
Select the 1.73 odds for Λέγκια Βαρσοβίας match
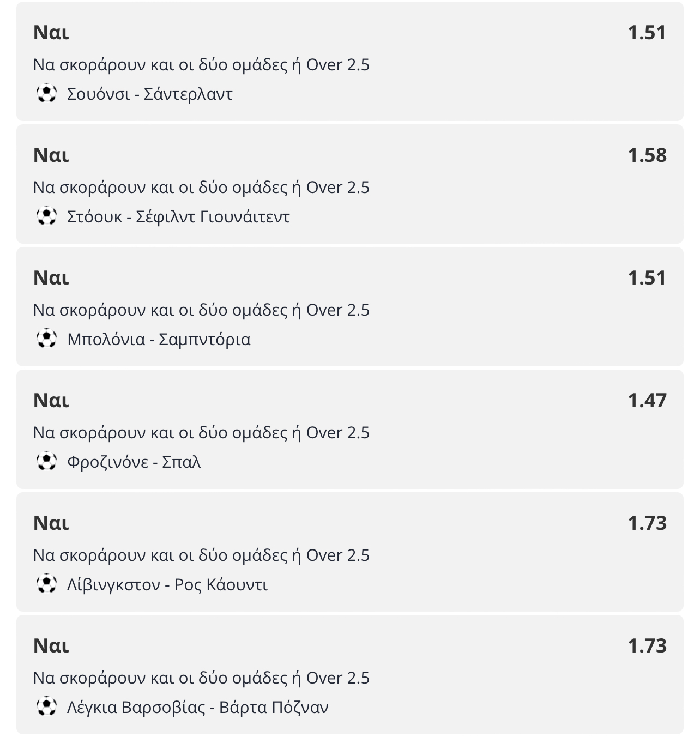(647, 645)
